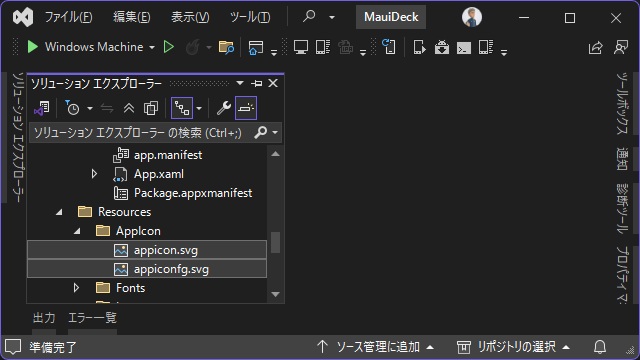Select appiconfg.svg file
Screen dimensions: 640x360
point(147,269)
